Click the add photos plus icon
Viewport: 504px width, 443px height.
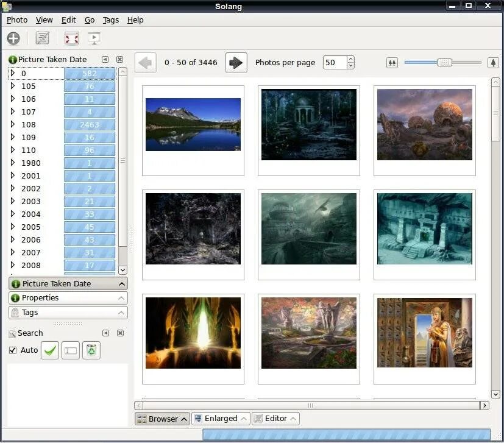pos(13,38)
